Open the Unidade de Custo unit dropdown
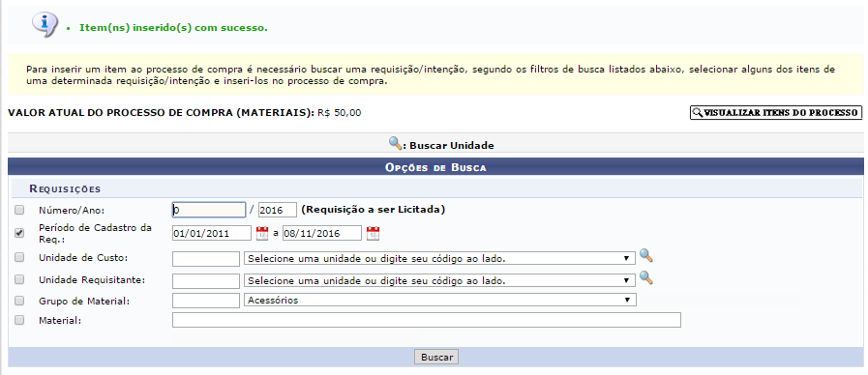 439,258
